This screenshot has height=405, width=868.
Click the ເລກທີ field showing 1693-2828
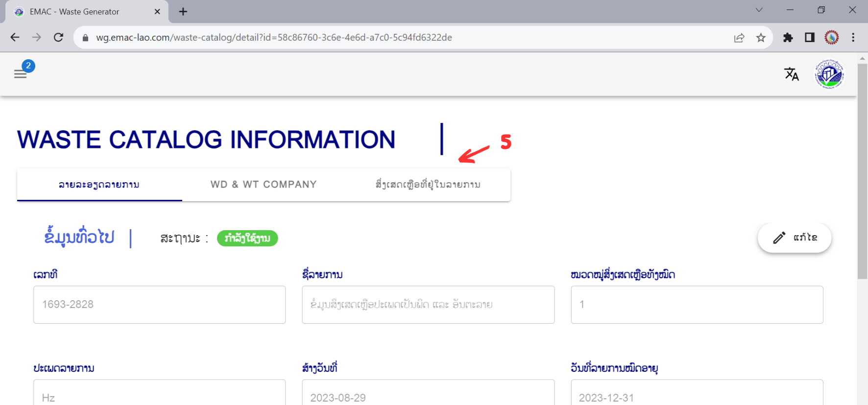(x=159, y=305)
